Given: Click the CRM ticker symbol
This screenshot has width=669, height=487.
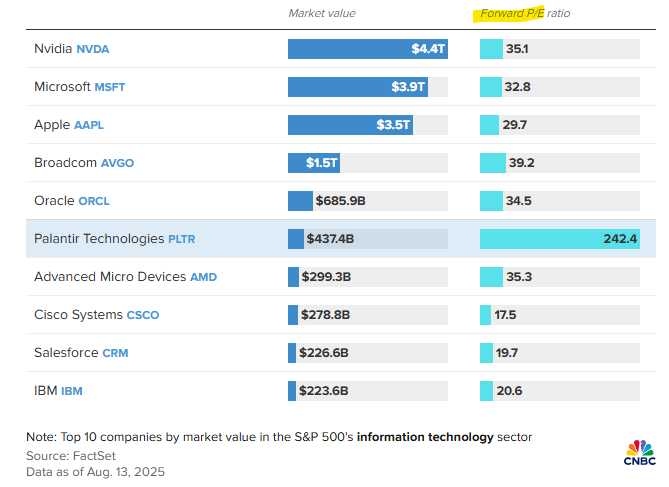Looking at the screenshot, I should pyautogui.click(x=114, y=353).
